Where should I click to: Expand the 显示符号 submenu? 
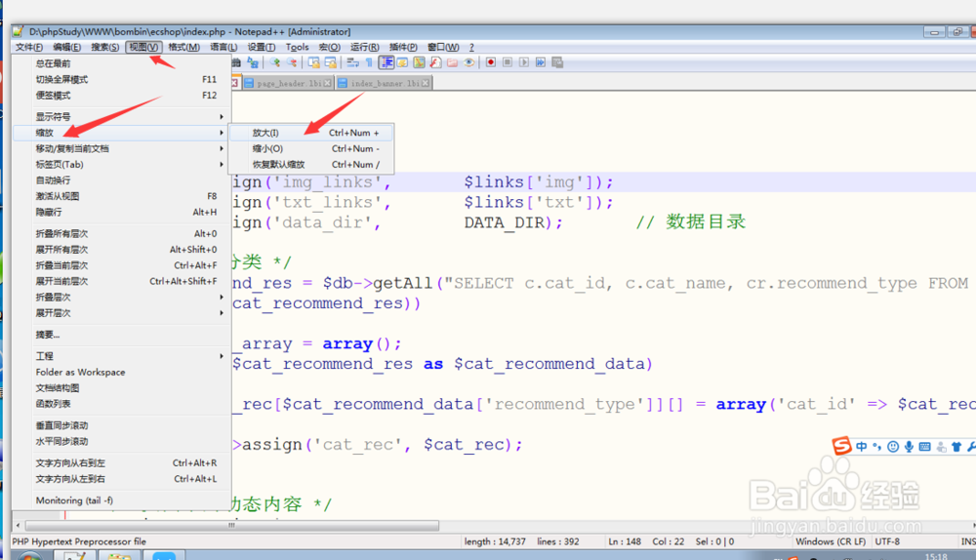(122, 116)
